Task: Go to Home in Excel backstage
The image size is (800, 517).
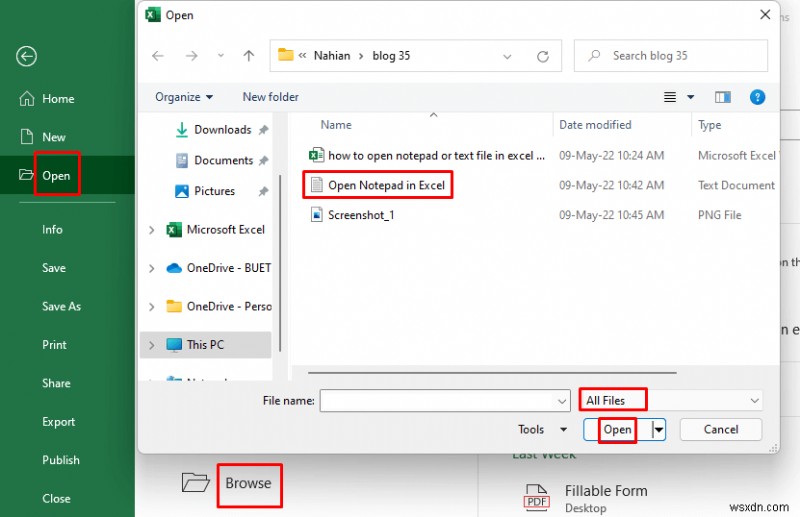Action: pyautogui.click(x=58, y=99)
